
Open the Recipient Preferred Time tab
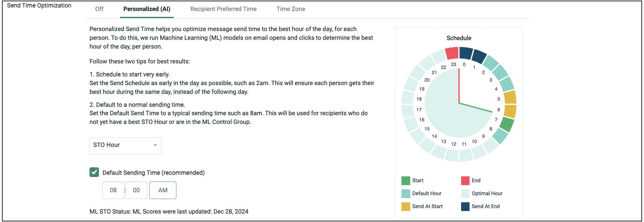223,9
